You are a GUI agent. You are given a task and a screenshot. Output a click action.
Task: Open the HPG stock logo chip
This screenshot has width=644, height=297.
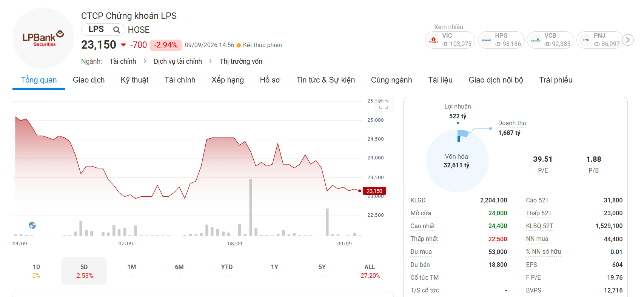tap(486, 40)
